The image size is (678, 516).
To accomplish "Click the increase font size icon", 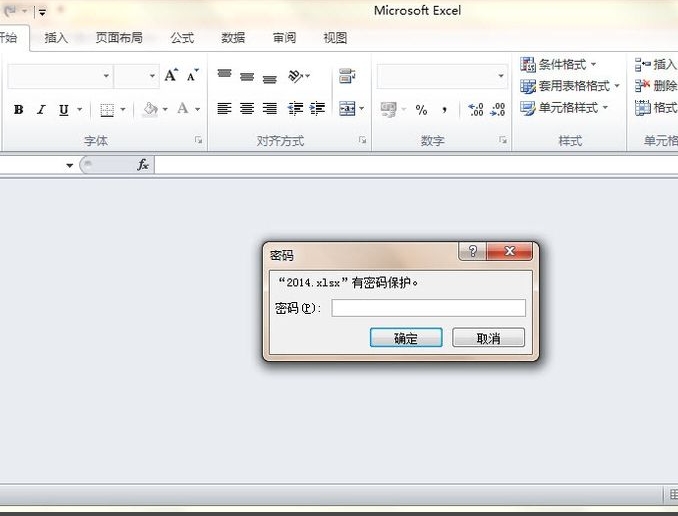I will tap(170, 76).
